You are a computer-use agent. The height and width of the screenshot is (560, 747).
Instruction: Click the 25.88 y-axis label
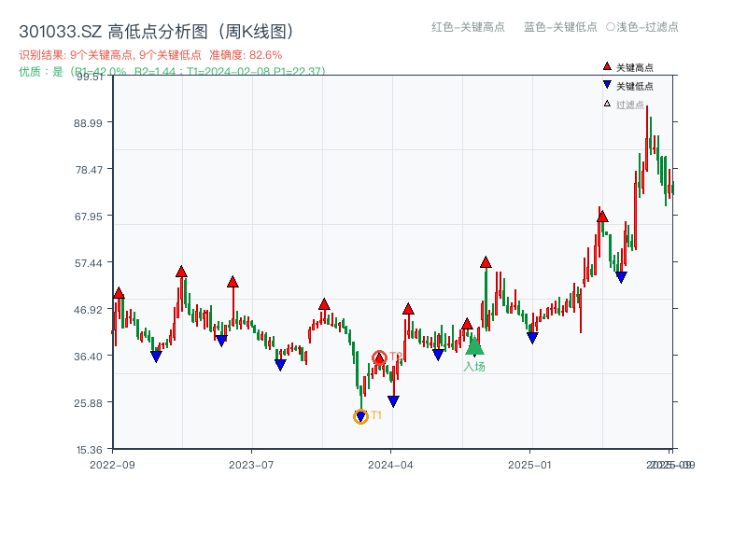(88, 403)
